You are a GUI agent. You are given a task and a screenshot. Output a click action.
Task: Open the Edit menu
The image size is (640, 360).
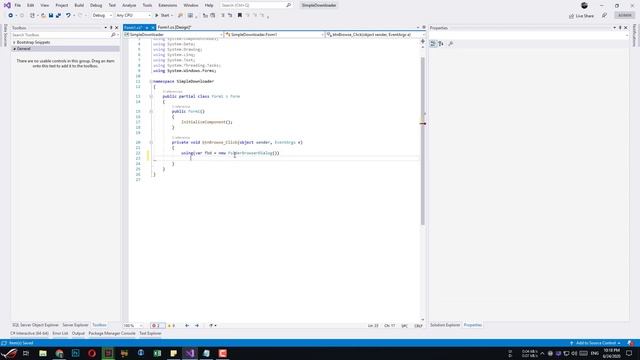click(x=31, y=5)
